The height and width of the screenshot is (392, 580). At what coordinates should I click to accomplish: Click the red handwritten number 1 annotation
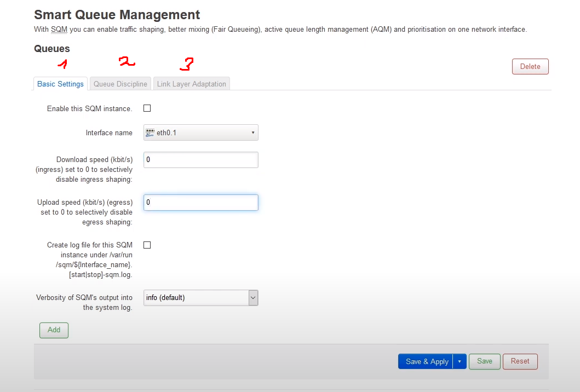(x=62, y=65)
